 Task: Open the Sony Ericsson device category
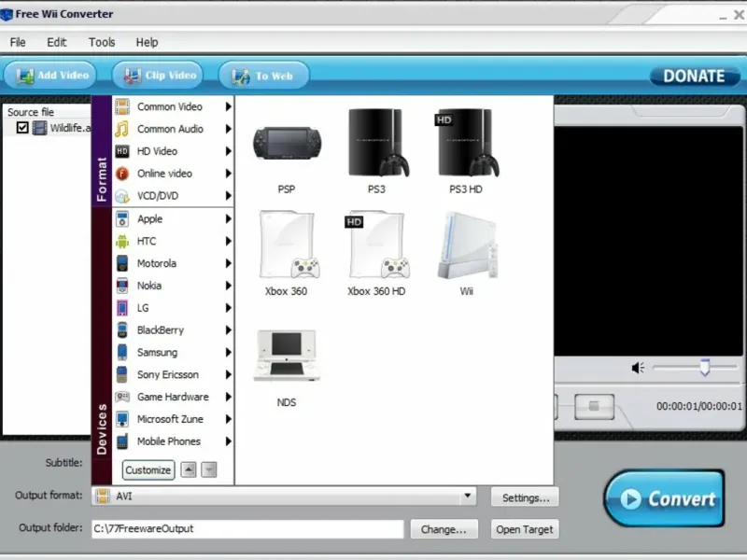coord(174,375)
